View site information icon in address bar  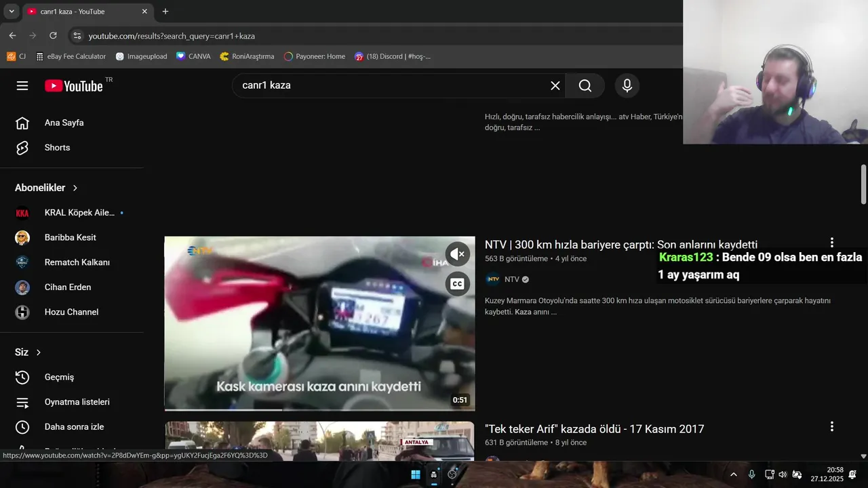click(x=77, y=36)
